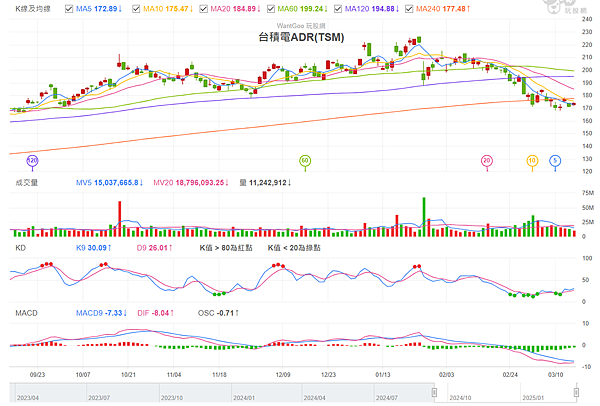This screenshot has height=406, width=600.
Task: Click the 2023/07 section of timeline navigator
Action: click(122, 393)
